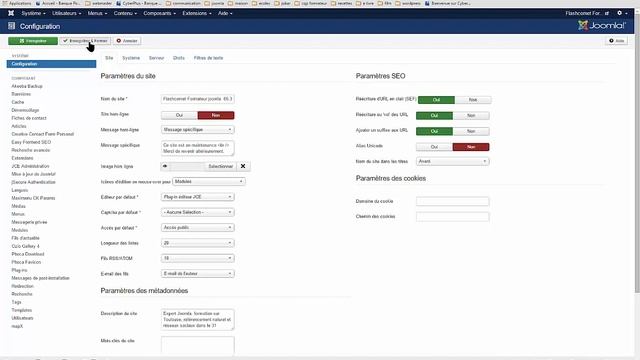Click the eye preview icon for Image hors-ligne
Screen dimensions: 640x360
click(165, 166)
